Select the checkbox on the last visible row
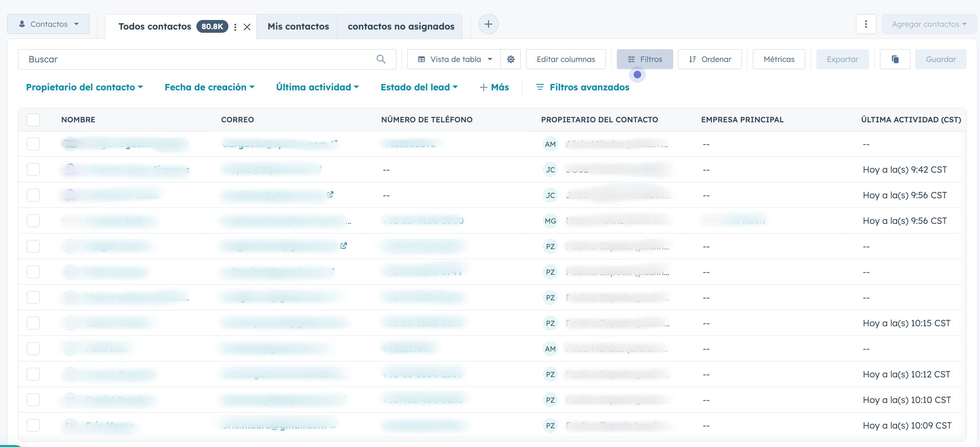The image size is (980, 447). click(x=33, y=425)
